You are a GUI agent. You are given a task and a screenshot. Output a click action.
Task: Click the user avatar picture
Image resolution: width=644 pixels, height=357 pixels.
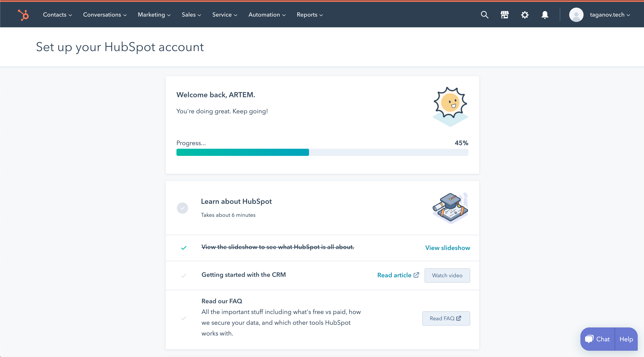[576, 15]
